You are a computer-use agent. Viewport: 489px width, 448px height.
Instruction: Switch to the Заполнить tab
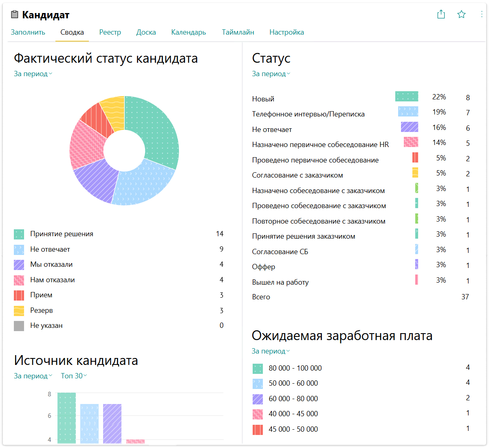click(28, 32)
